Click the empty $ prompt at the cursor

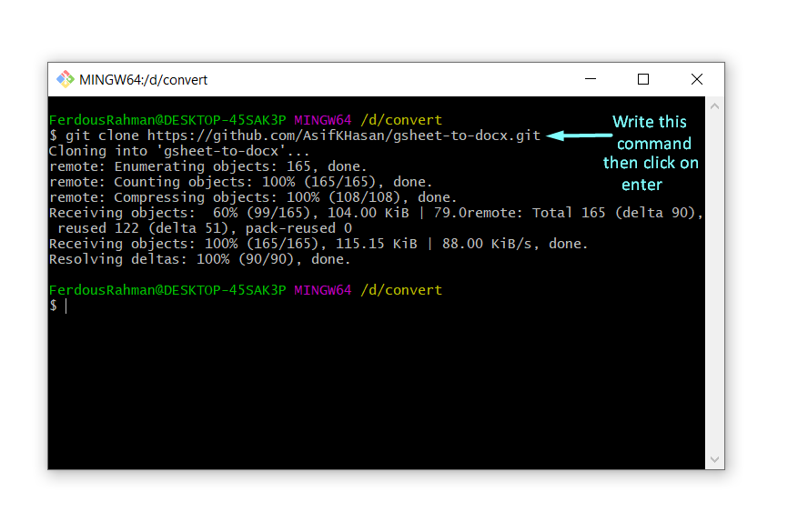coord(58,306)
